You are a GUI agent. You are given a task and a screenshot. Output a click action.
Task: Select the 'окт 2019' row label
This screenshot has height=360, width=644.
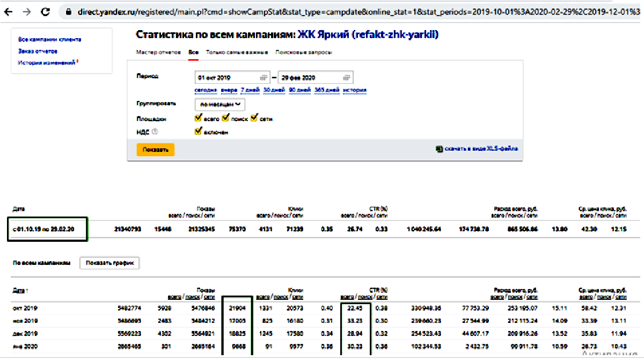[25, 308]
